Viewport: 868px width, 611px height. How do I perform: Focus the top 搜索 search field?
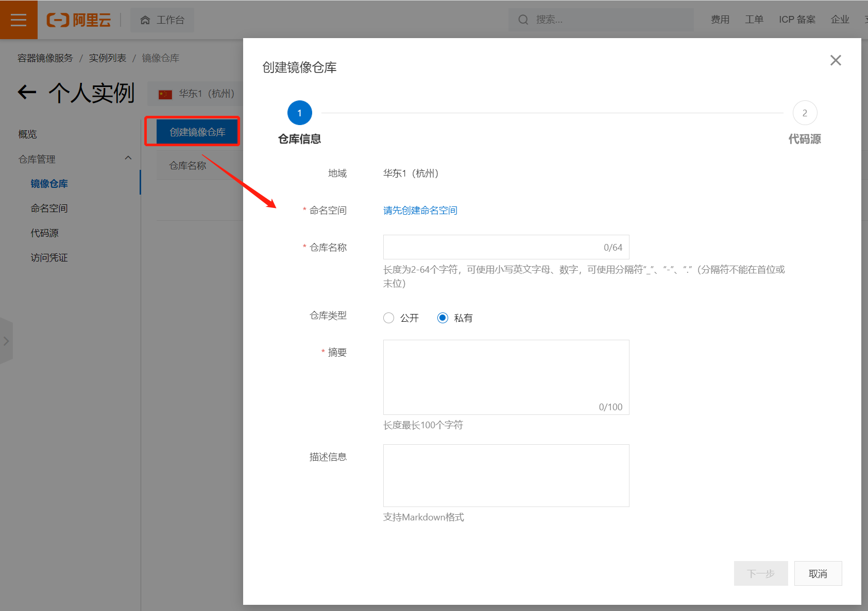point(601,20)
